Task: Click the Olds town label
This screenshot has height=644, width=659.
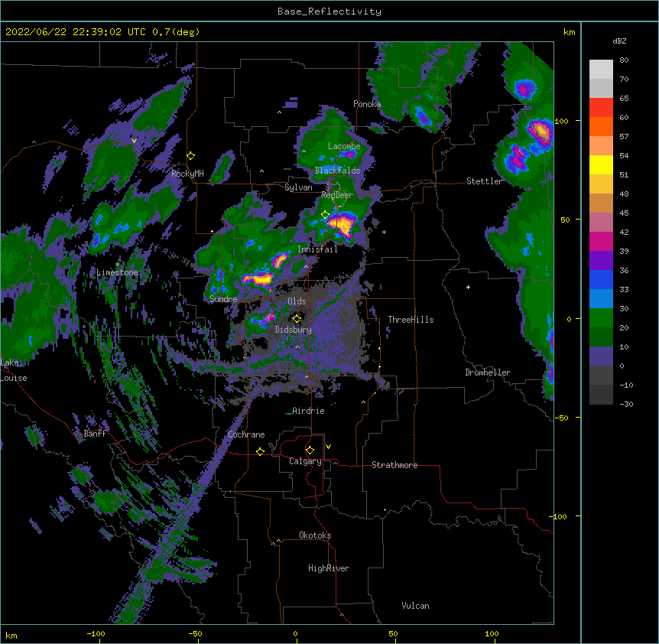Action: (297, 301)
